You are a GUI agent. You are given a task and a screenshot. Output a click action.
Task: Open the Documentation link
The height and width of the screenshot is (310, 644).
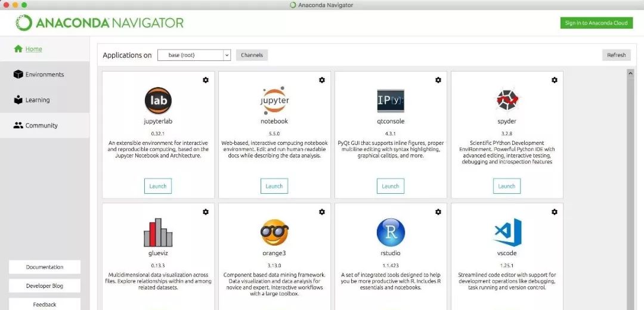point(45,267)
